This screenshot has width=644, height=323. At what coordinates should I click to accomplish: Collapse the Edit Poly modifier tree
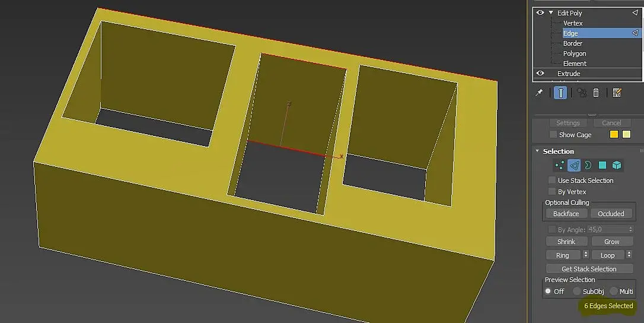[551, 12]
